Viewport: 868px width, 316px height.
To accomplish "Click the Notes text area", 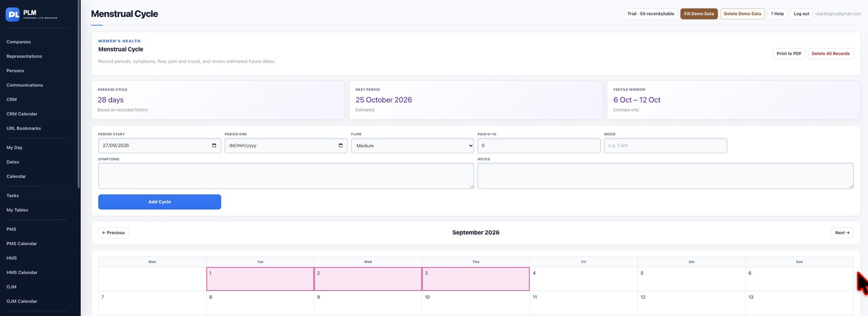I will pos(665,176).
